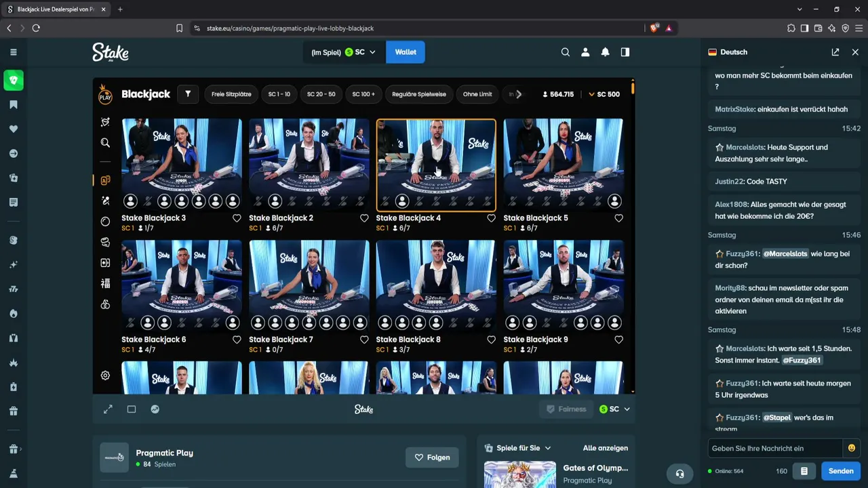Open the SC currency dropdown next to Fairness
The width and height of the screenshot is (868, 488).
(614, 409)
